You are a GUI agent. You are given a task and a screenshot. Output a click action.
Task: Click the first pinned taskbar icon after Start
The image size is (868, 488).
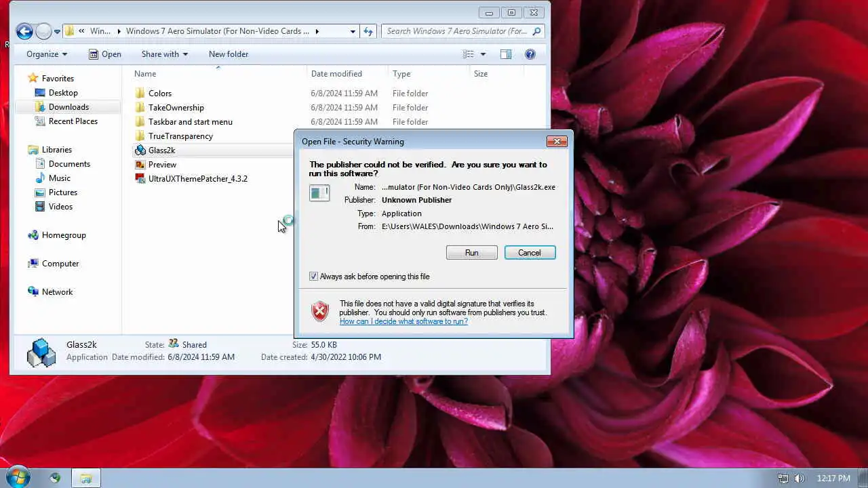(55, 478)
